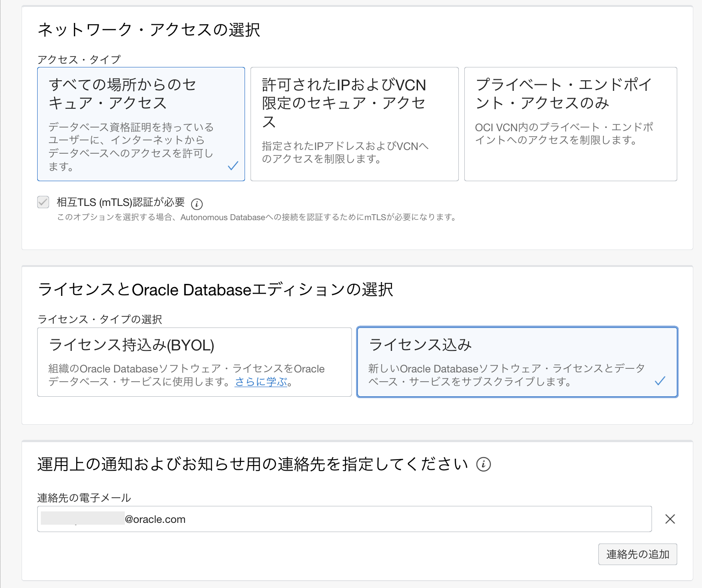Choose ライセンス持込み(BYOL) license option

(194, 362)
